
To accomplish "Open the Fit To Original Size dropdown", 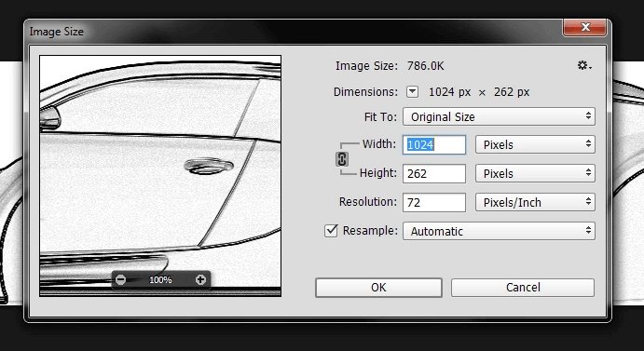I will (499, 116).
